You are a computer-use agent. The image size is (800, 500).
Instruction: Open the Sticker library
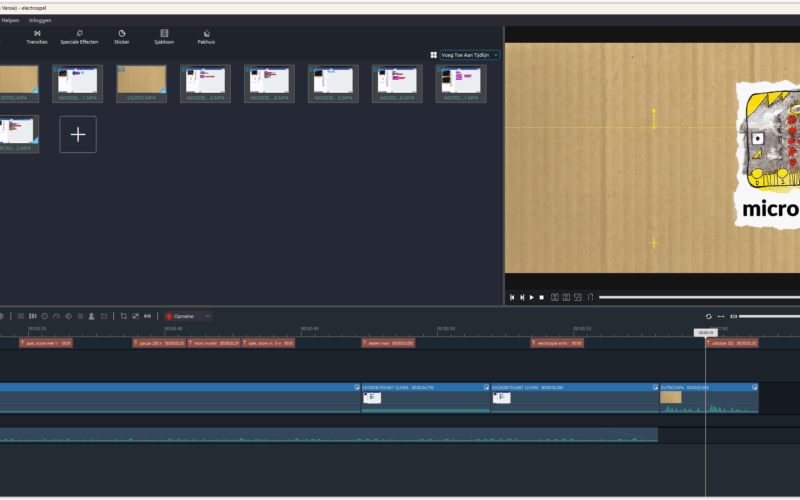pyautogui.click(x=121, y=37)
